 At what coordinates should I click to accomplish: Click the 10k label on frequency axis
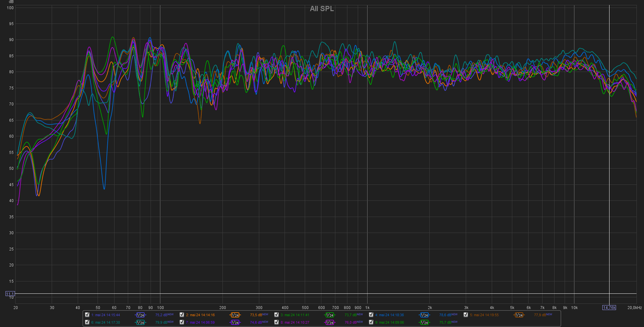pos(574,307)
